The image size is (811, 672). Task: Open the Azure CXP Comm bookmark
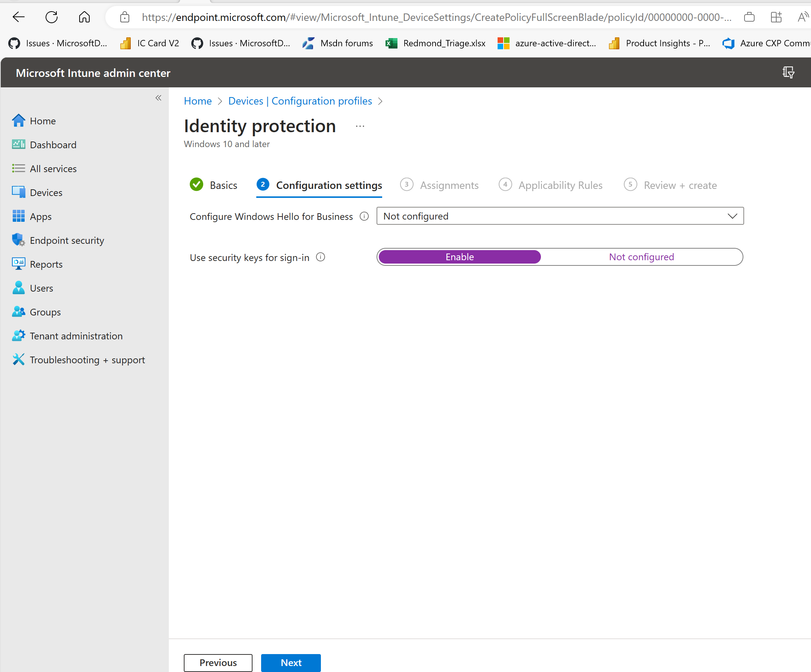767,43
